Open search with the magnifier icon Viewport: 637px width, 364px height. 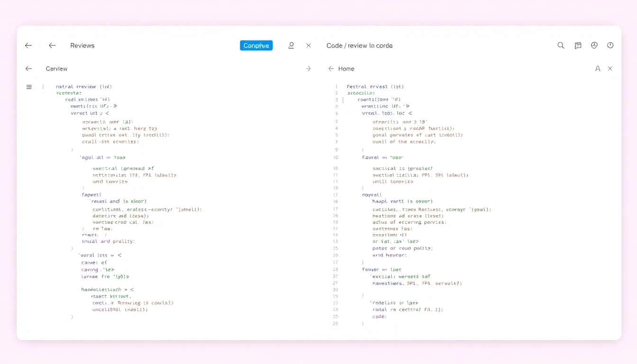coord(561,45)
